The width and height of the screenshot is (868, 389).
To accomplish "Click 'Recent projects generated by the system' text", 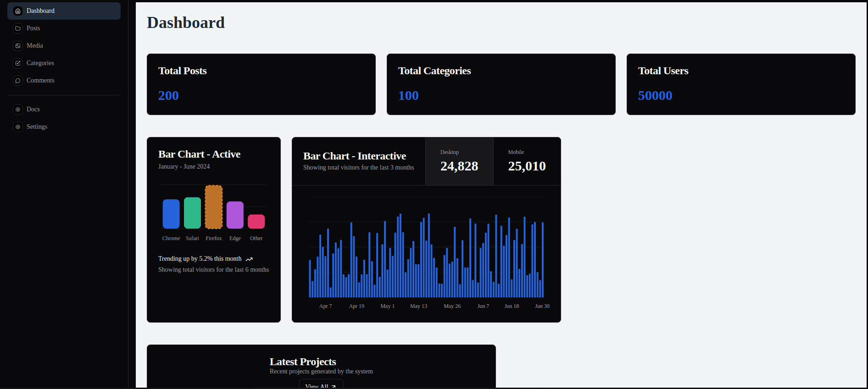I will point(321,372).
